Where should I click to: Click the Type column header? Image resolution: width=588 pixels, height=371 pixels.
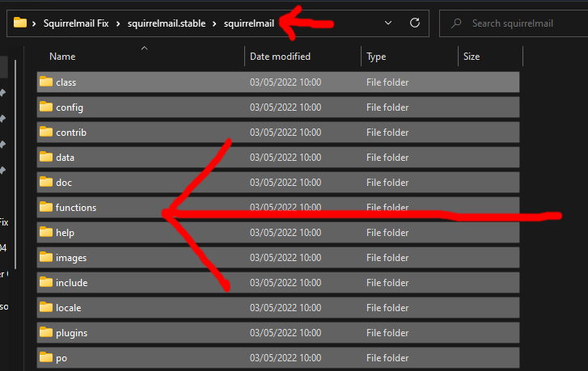tap(376, 57)
